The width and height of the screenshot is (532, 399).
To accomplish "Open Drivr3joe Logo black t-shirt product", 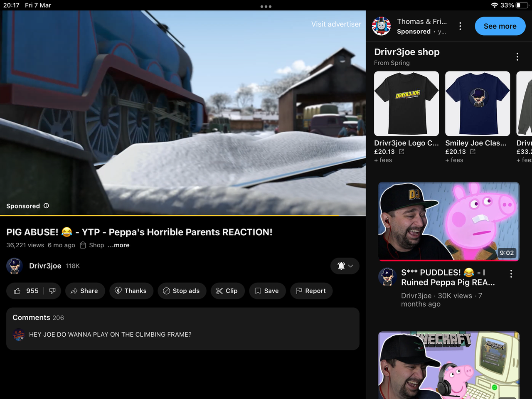I will (x=406, y=103).
